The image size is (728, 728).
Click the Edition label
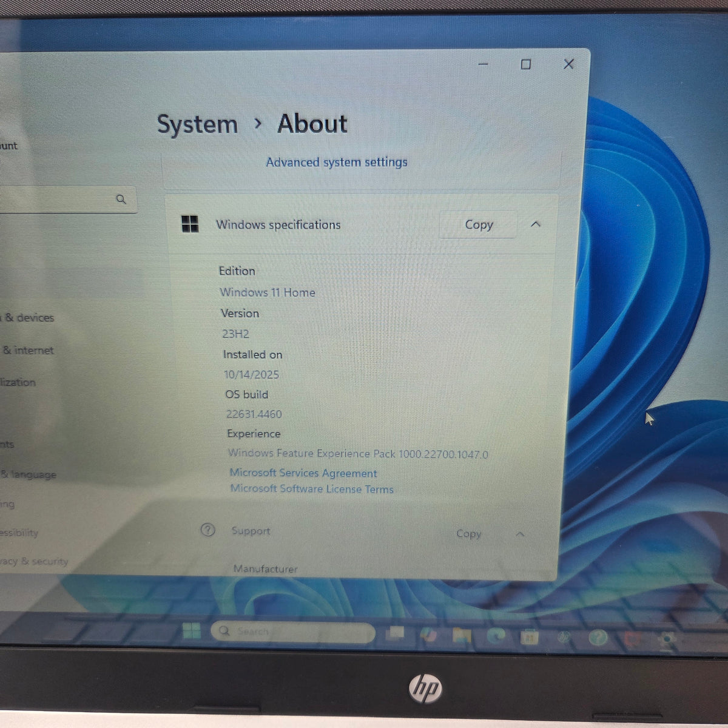[237, 271]
